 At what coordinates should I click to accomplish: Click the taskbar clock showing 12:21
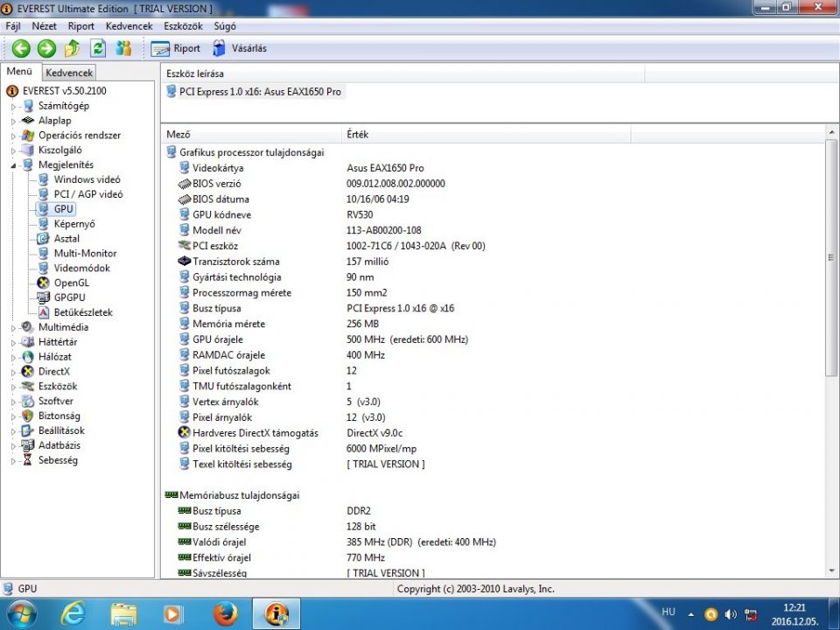794,607
